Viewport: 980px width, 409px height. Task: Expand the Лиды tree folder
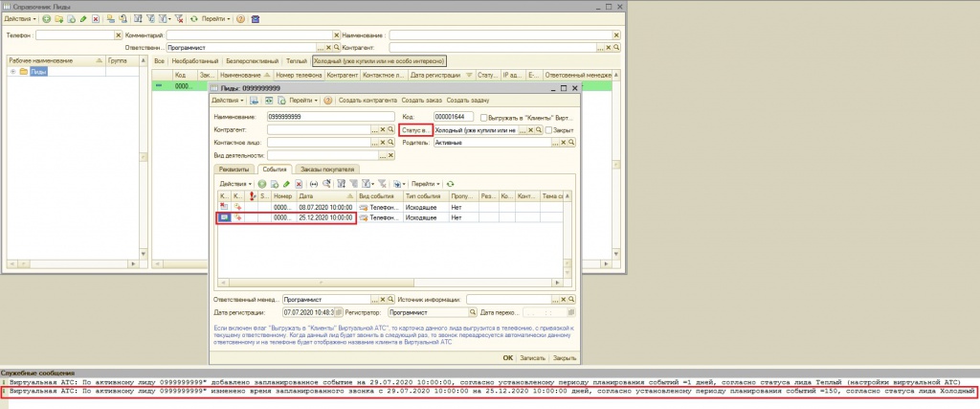pyautogui.click(x=13, y=71)
